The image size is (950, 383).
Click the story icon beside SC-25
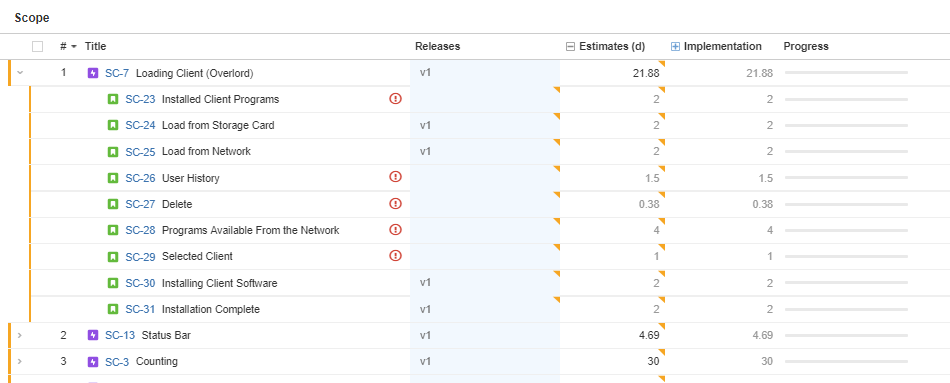point(113,152)
